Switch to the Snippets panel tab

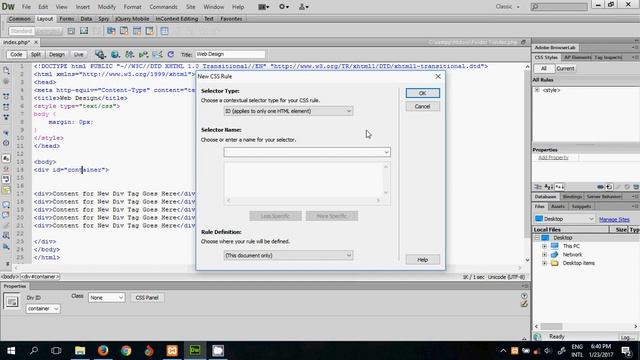coord(581,207)
